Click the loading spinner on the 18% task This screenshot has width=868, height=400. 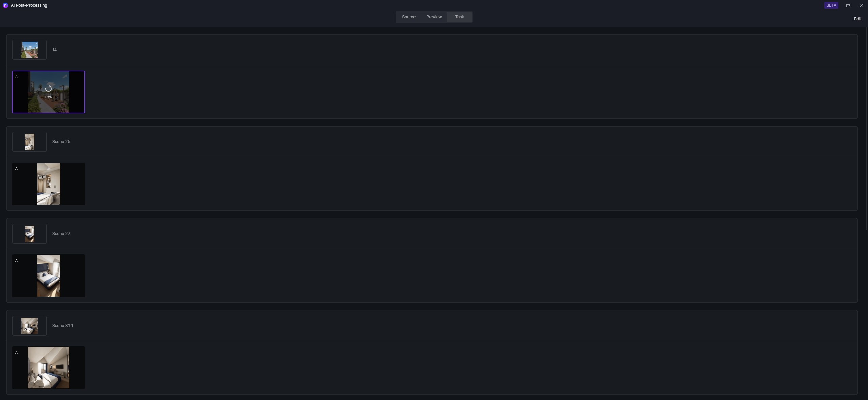49,89
